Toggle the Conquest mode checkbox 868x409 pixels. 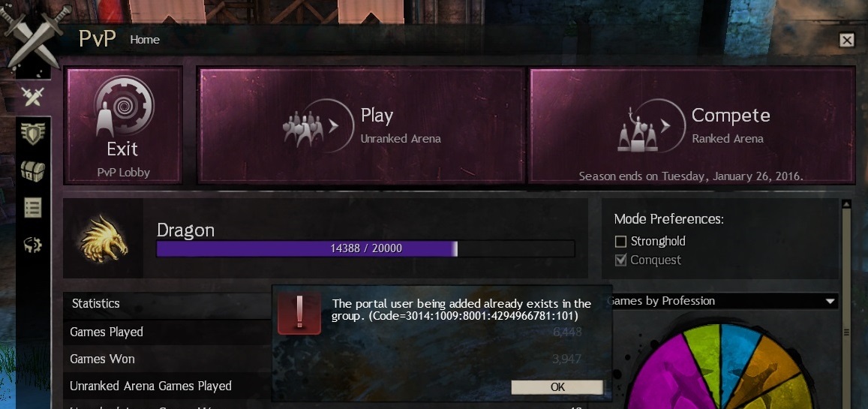620,260
